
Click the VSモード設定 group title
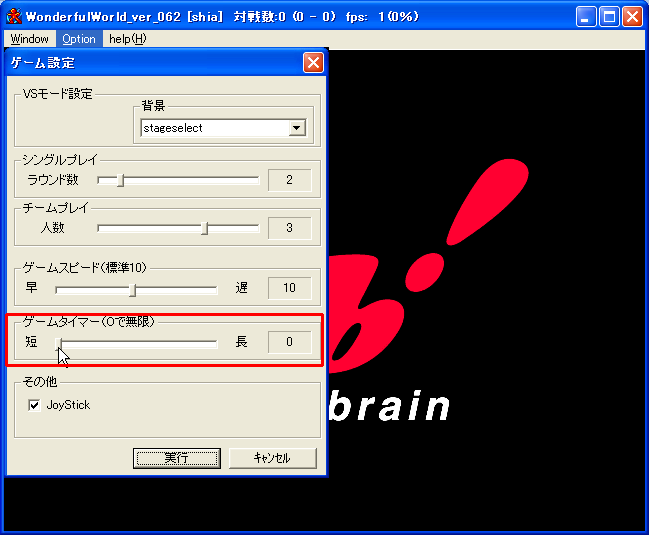[58, 94]
